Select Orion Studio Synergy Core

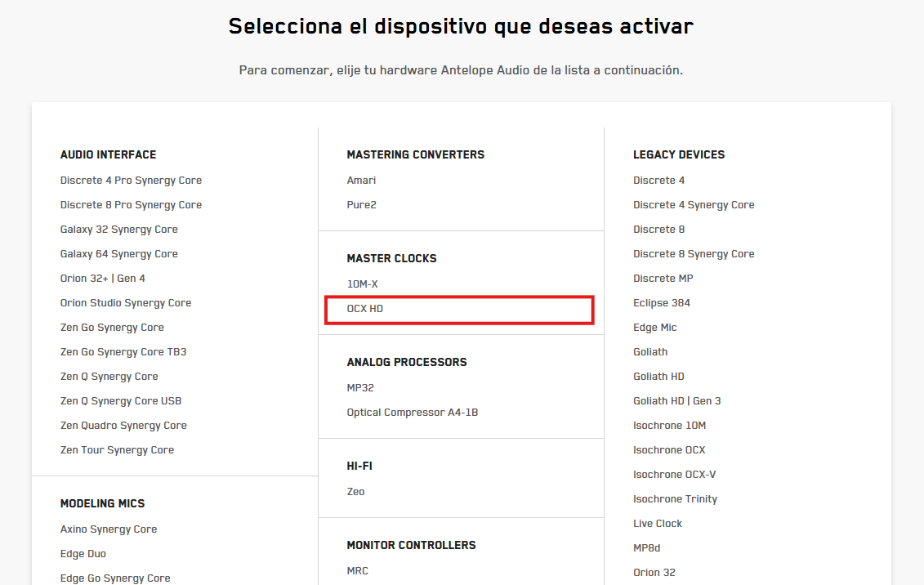tap(126, 303)
